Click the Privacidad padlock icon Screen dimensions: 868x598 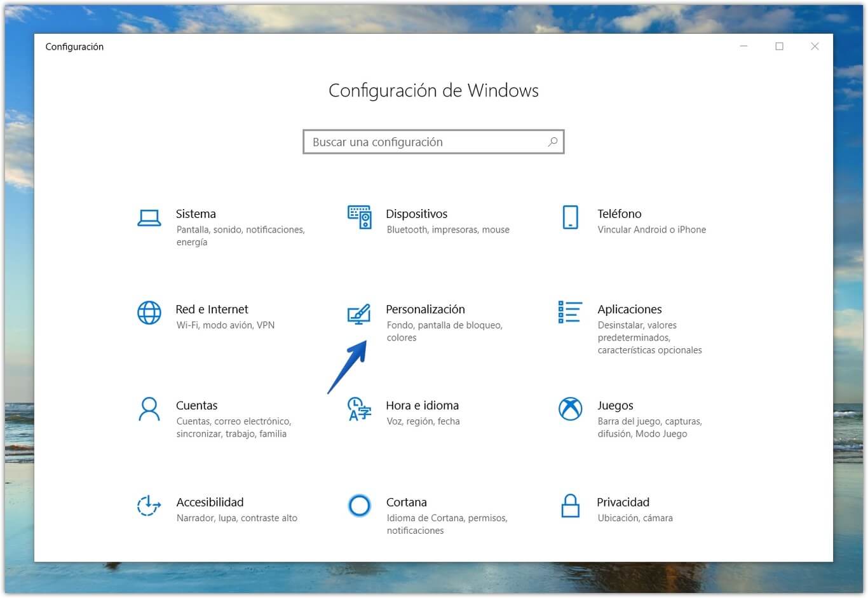point(570,506)
